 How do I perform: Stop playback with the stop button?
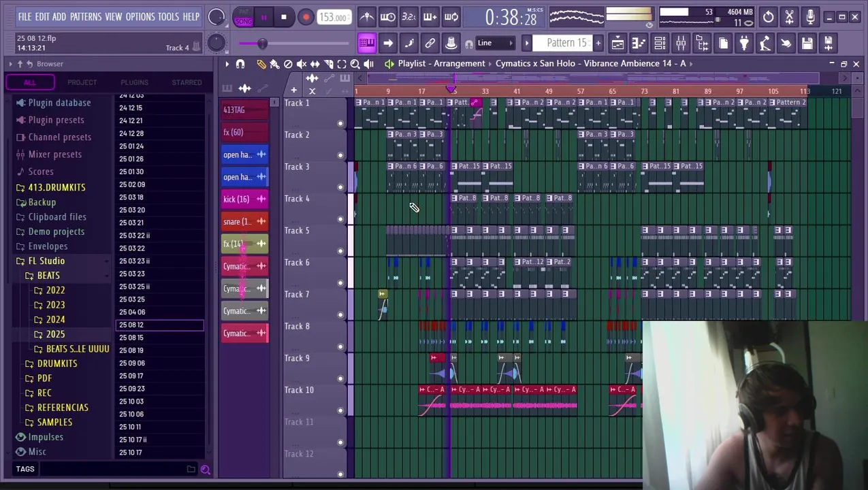(284, 17)
